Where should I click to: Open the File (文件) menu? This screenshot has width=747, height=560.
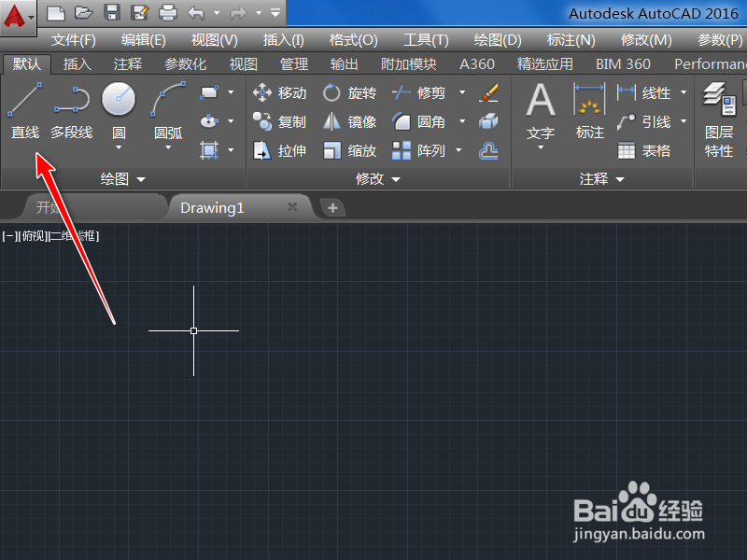[x=74, y=40]
